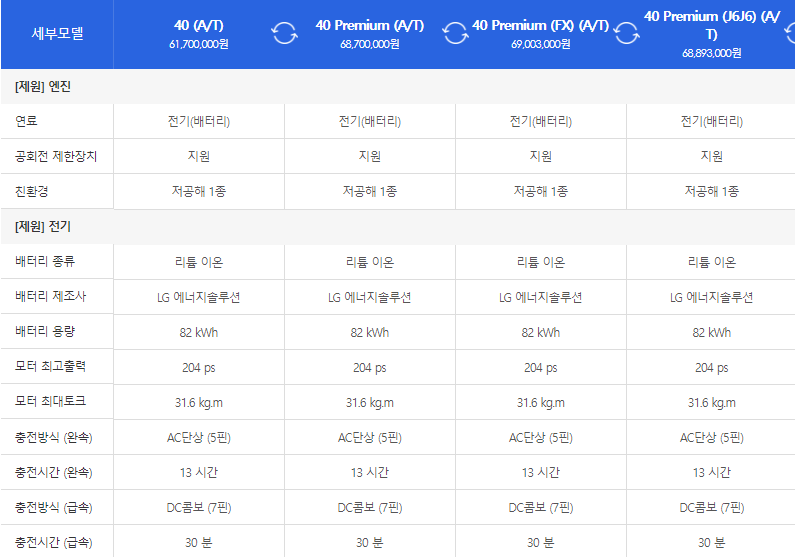
Task: Click 31.6 kg.m in the 40 Premium (A/T) column
Action: point(370,402)
